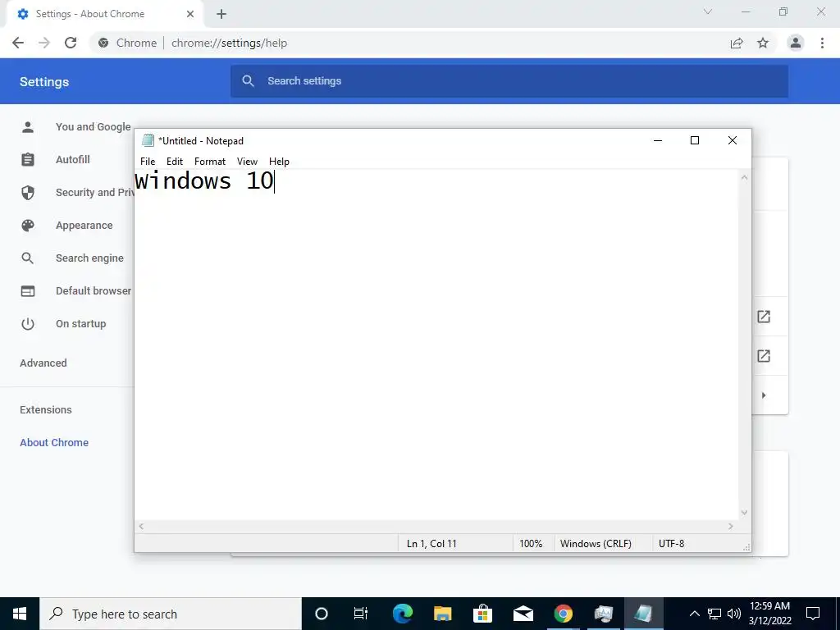Image resolution: width=840 pixels, height=630 pixels.
Task: Open the volume control in tray
Action: [x=734, y=614]
